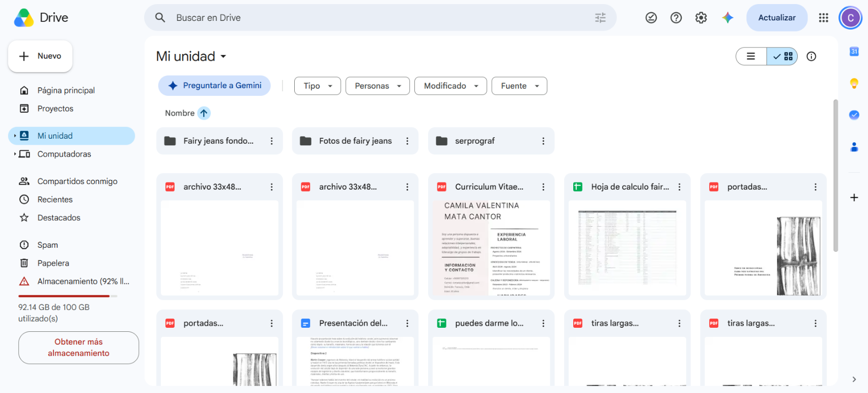This screenshot has width=868, height=393.
Task: Open more actions for Presentación del file
Action: (x=407, y=323)
